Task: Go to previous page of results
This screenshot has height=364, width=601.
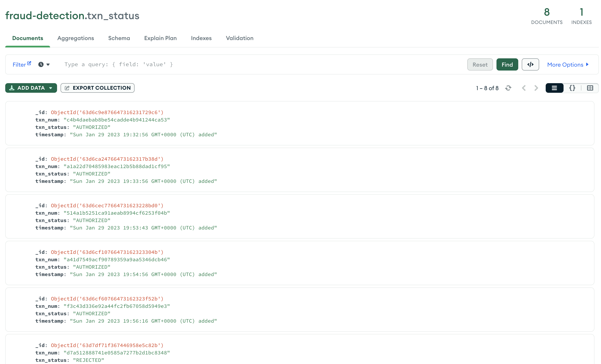Action: coord(524,88)
